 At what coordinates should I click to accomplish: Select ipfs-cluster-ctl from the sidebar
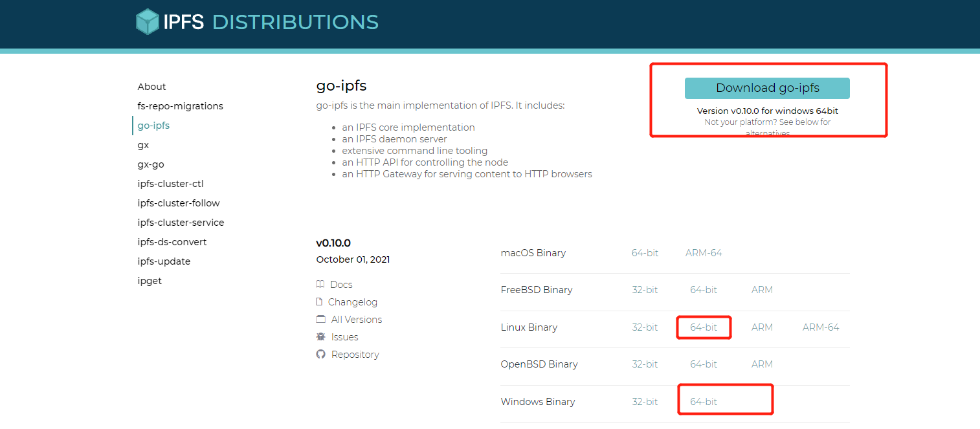point(170,183)
